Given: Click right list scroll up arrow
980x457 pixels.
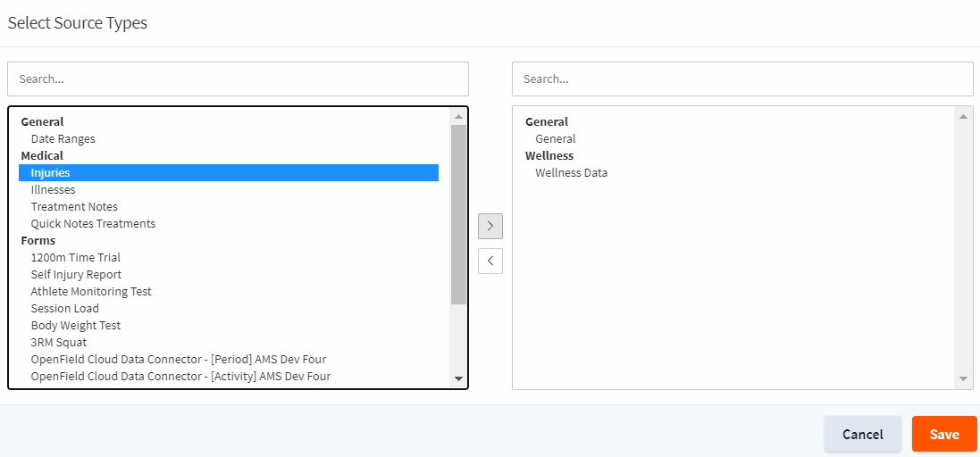Looking at the screenshot, I should (962, 117).
